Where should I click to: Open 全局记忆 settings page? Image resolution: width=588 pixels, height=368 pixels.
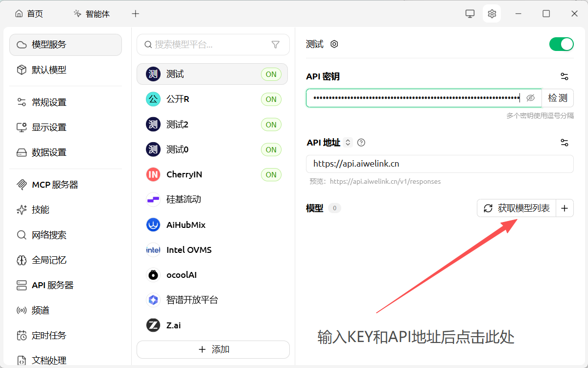point(66,260)
